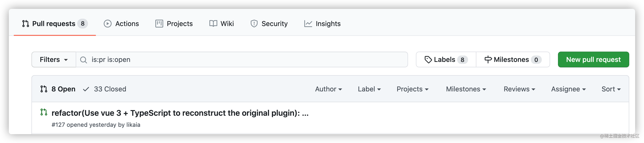The height and width of the screenshot is (143, 644).
Task: Click the Security shield icon
Action: pyautogui.click(x=254, y=24)
